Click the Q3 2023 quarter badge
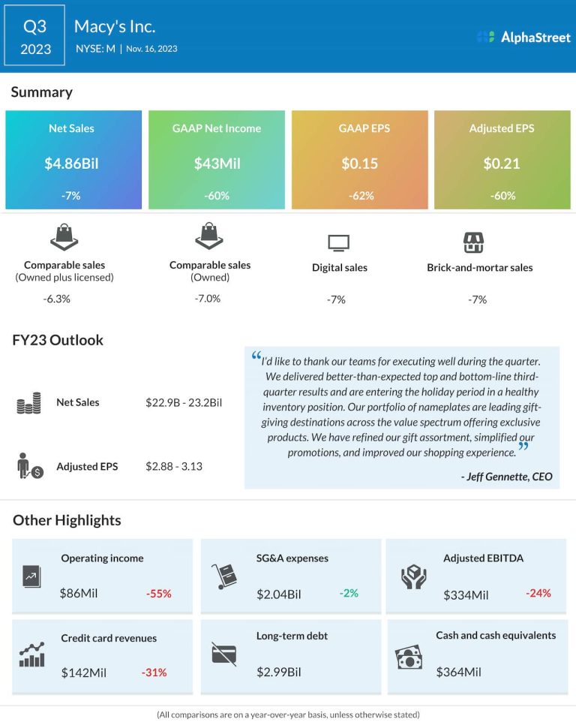This screenshot has width=576, height=728. (x=35, y=36)
